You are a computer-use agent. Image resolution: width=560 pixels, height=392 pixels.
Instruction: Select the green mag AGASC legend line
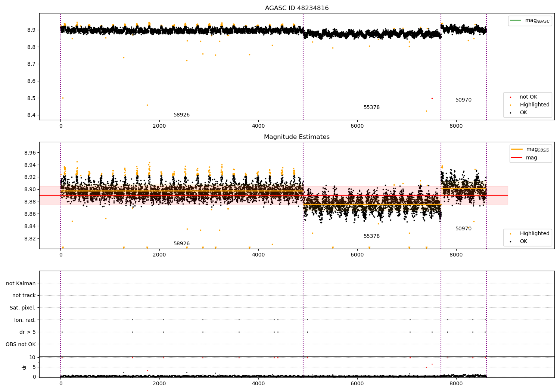coord(516,20)
